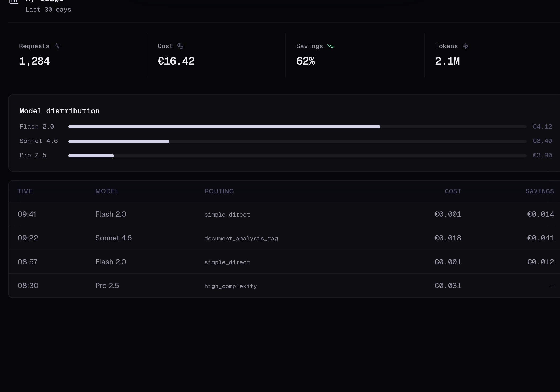The image size is (560, 392).
Task: Click 'Flash 2.0' in the 08:57 row
Action: 111,262
